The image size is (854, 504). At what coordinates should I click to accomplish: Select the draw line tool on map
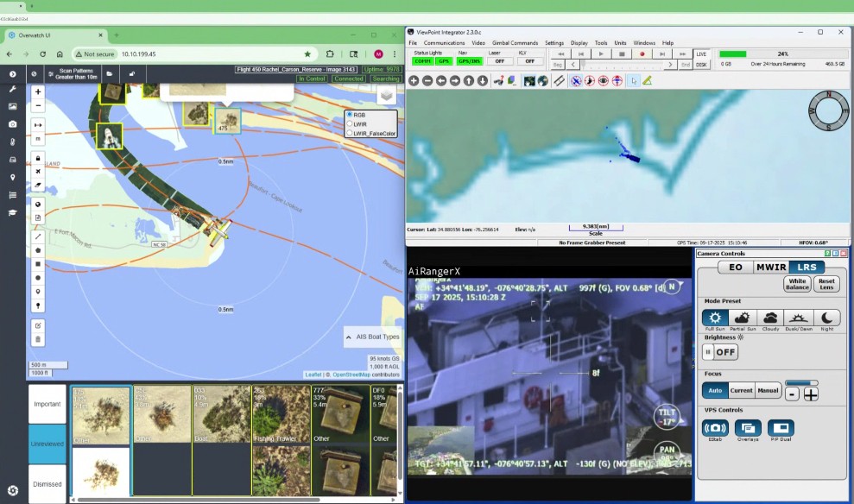[38, 236]
